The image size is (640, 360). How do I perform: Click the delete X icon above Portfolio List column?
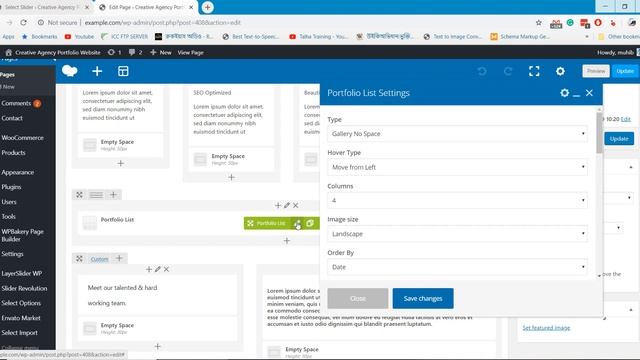(296, 205)
